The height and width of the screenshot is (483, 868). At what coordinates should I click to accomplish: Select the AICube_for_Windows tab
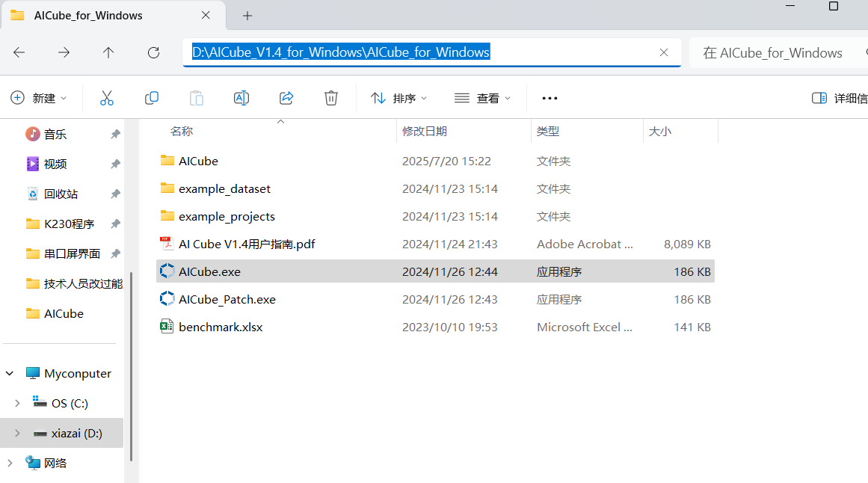[x=114, y=16]
